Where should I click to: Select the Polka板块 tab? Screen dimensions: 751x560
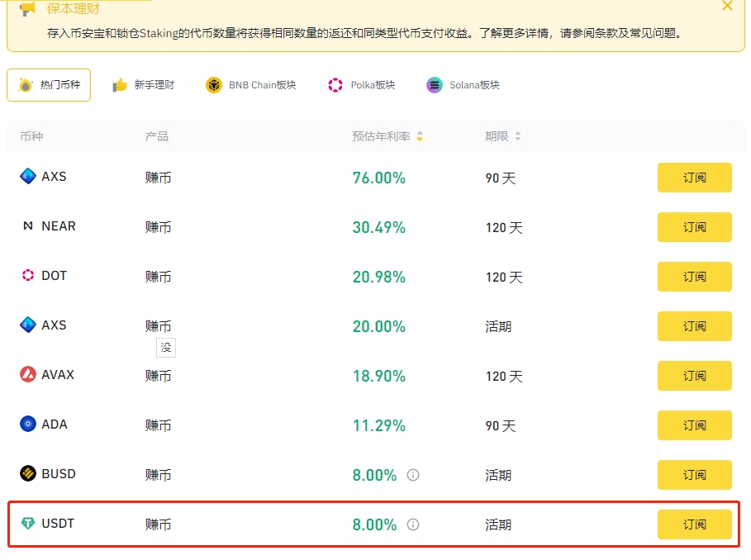(362, 85)
